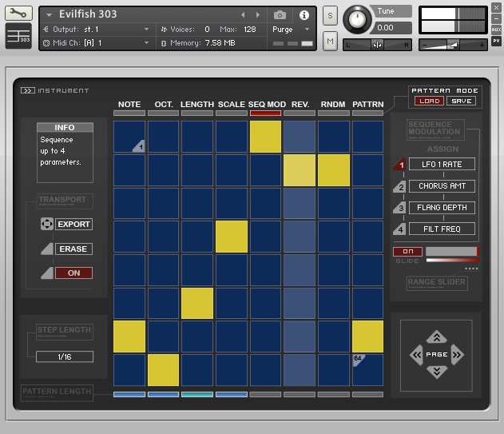
Task: Click the pattern mode SAVE button
Action: pos(461,102)
